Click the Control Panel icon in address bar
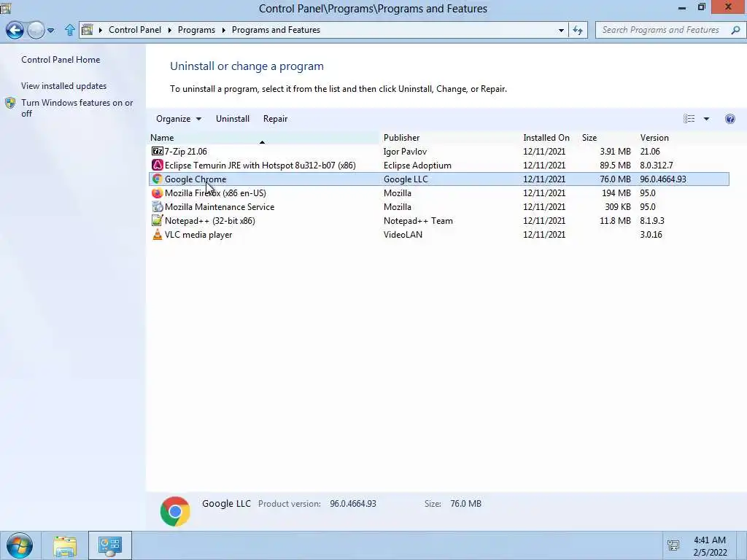The height and width of the screenshot is (560, 747). point(88,30)
